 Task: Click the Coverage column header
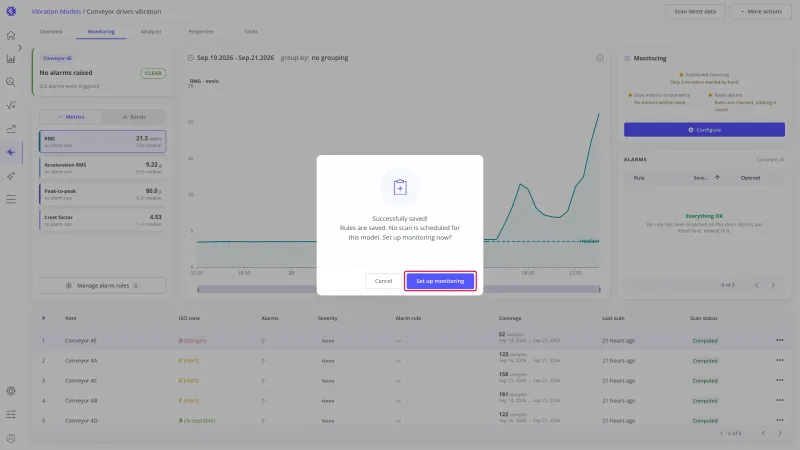[510, 318]
